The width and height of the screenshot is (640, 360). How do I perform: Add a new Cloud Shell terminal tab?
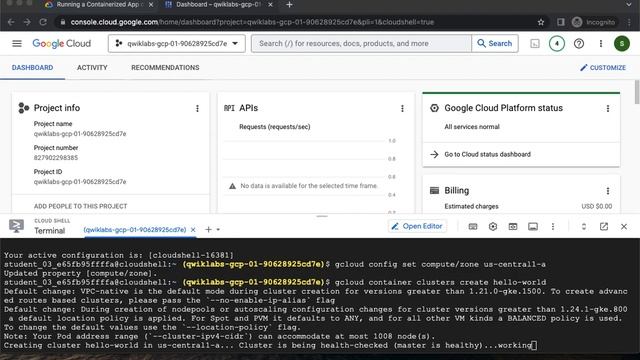pyautogui.click(x=208, y=229)
